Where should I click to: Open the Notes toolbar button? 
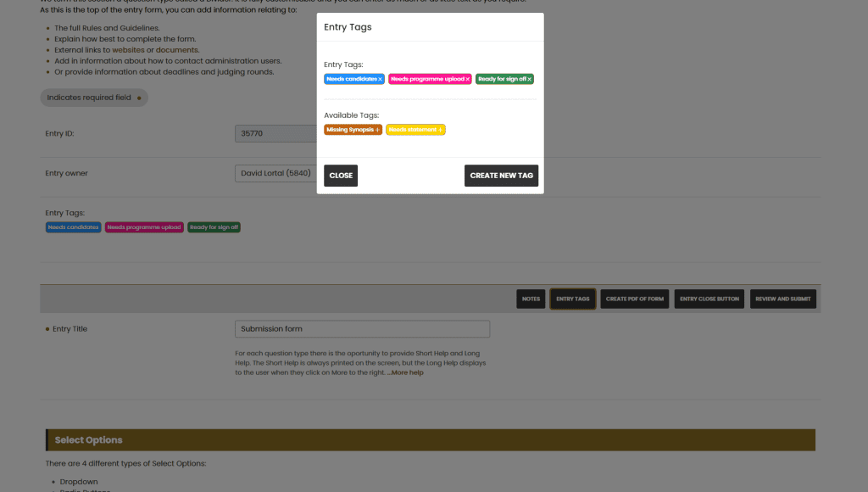point(531,299)
